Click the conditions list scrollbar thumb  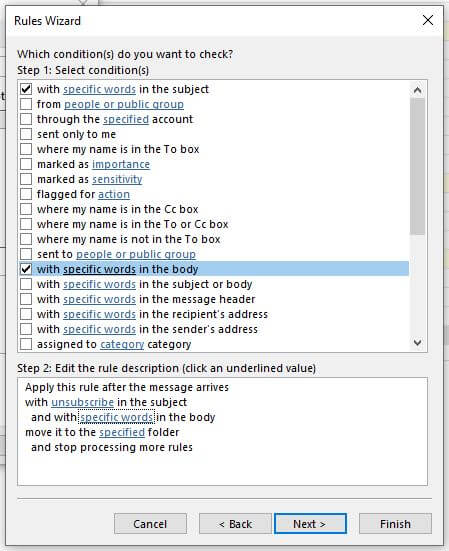pyautogui.click(x=417, y=166)
